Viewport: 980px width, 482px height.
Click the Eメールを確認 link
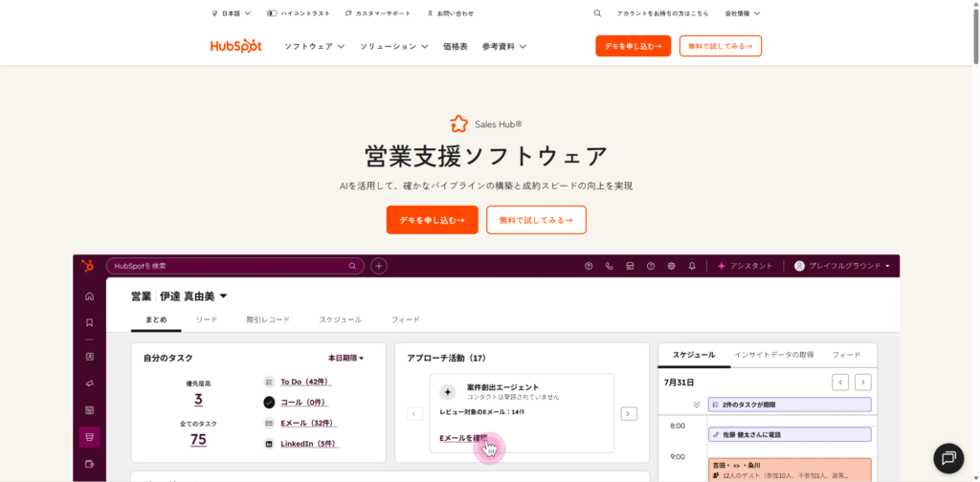(463, 438)
